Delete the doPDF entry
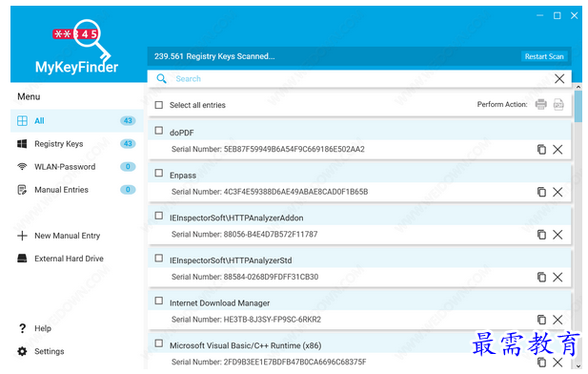588x374 pixels. click(x=558, y=149)
